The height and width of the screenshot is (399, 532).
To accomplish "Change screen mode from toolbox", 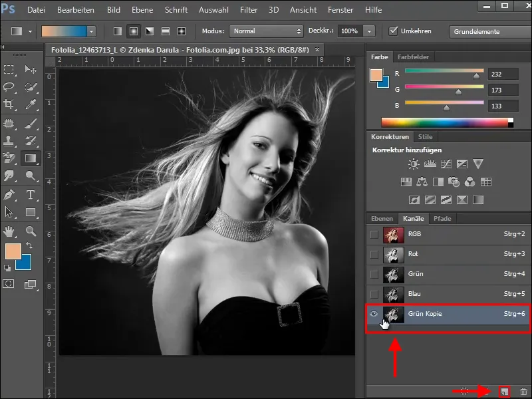I will [30, 285].
